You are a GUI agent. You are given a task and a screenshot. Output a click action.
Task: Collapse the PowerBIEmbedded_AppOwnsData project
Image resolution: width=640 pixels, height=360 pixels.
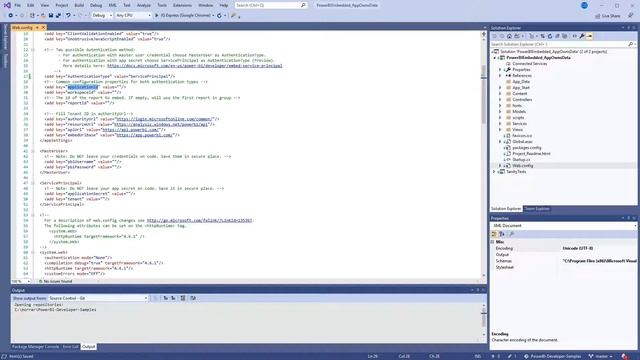click(x=495, y=58)
